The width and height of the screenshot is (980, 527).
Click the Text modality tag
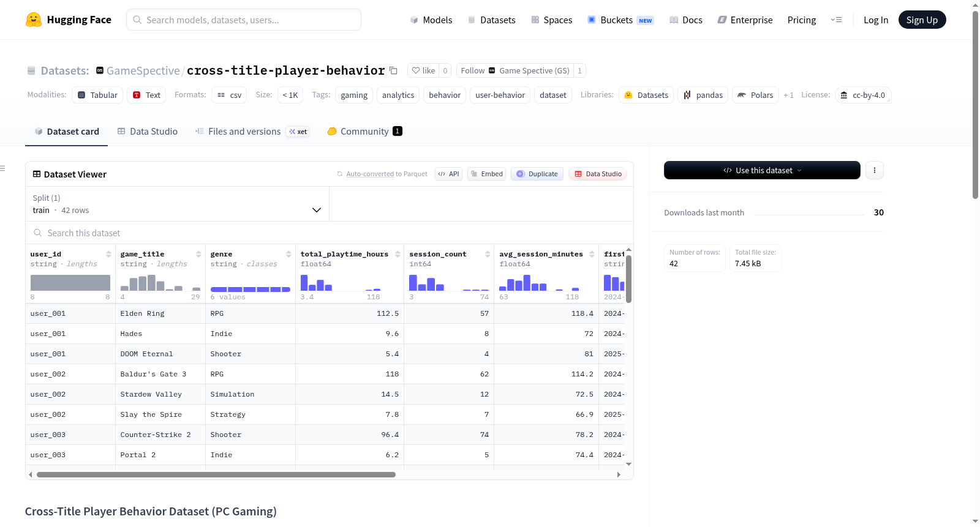pyautogui.click(x=147, y=95)
